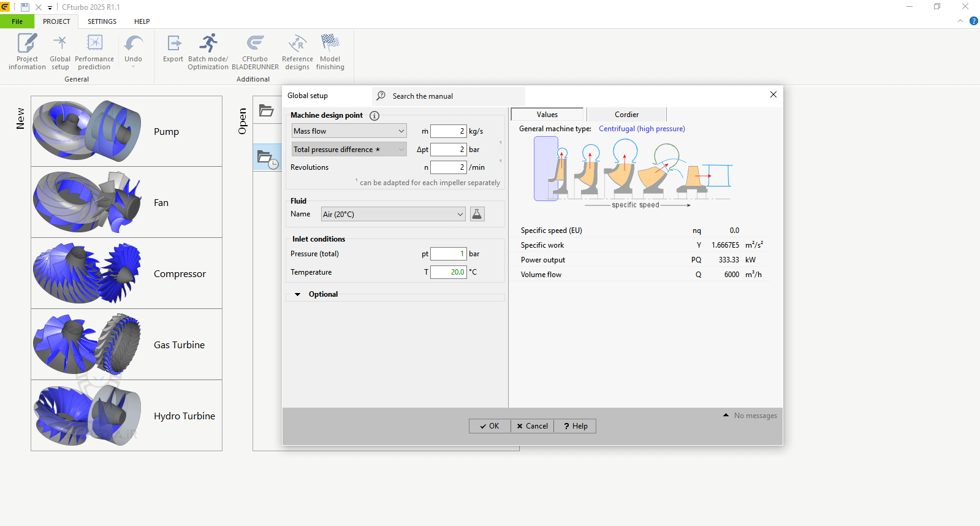Screen dimensions: 980x526
Task: Create a new Pump project
Action: (126, 131)
